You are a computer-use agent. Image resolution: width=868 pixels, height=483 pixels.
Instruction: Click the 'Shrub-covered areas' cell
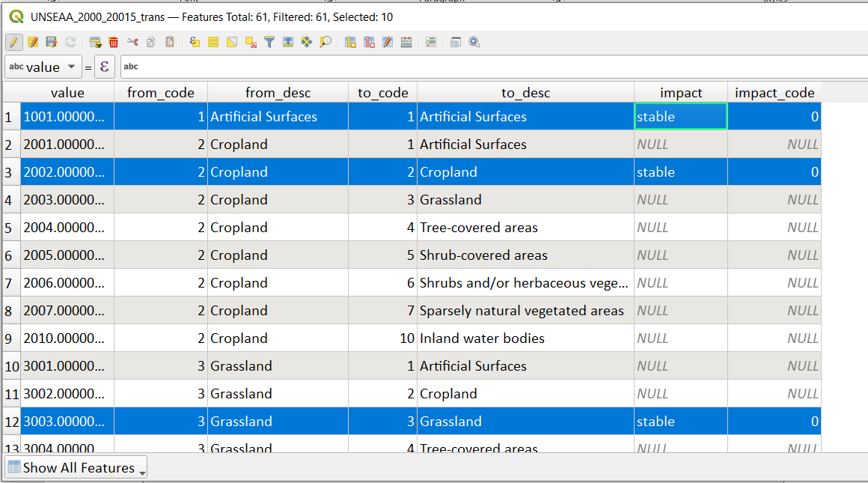click(525, 255)
